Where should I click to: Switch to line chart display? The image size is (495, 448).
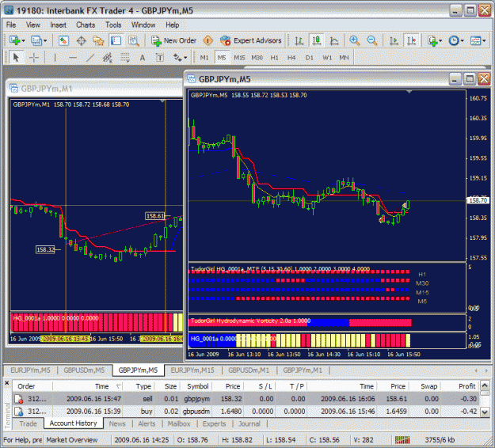(x=334, y=40)
